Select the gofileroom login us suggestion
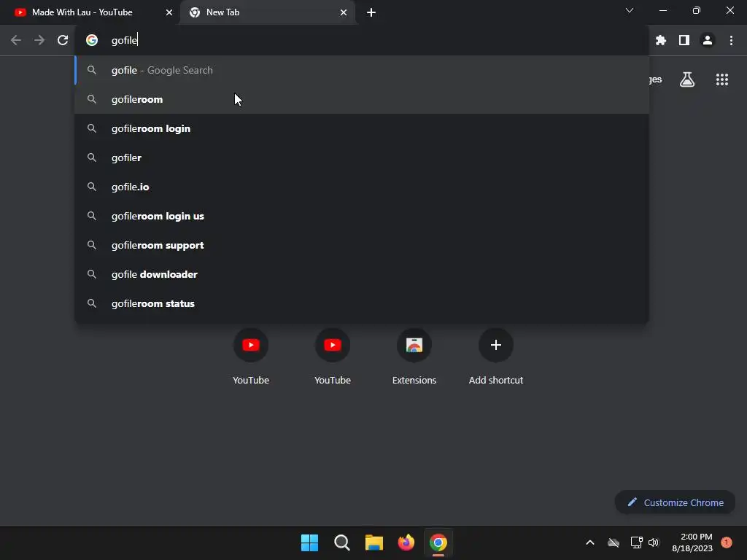Screen dimensions: 747x560 coord(362,216)
